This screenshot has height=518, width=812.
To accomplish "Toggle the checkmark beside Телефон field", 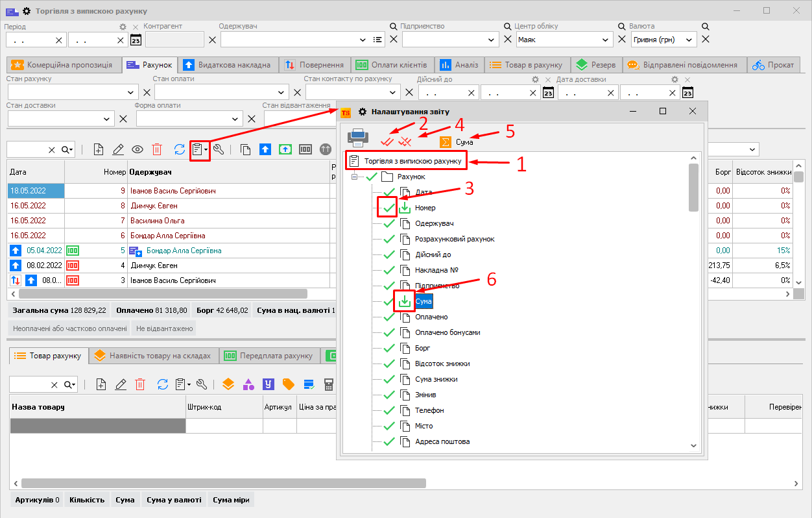I will [388, 411].
